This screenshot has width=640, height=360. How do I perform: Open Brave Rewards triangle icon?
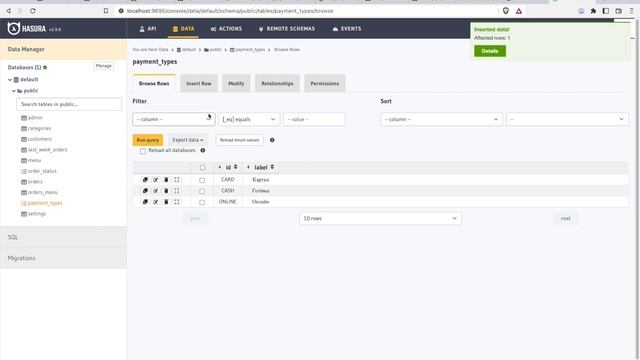coord(519,11)
